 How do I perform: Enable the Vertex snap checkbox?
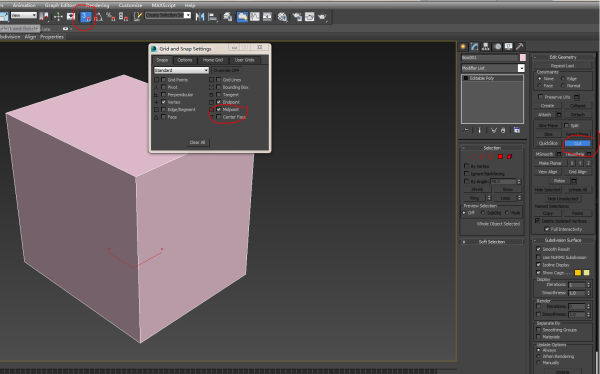point(164,102)
